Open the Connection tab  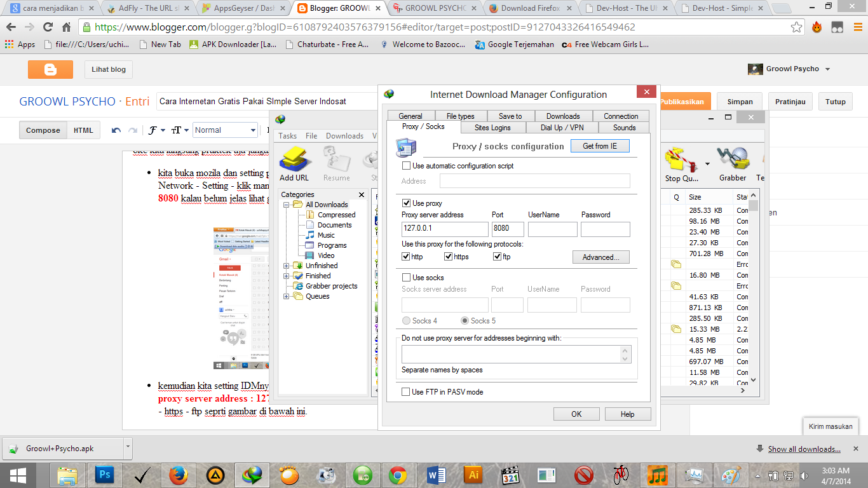point(621,116)
